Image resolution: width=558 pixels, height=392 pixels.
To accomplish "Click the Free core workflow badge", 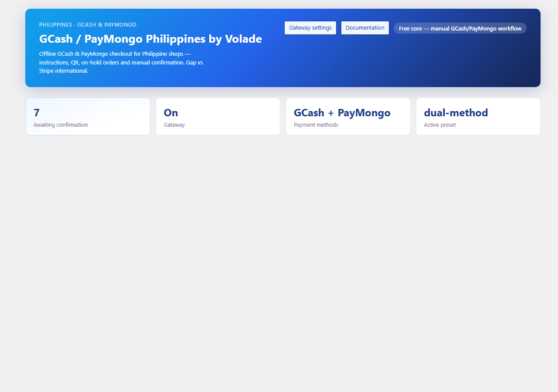I will tap(460, 28).
